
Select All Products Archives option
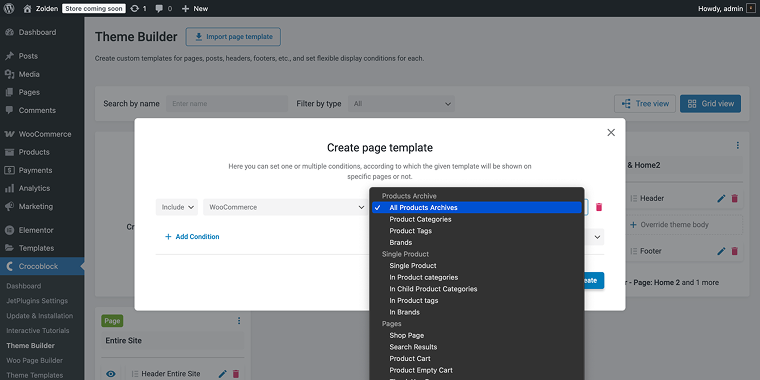477,207
